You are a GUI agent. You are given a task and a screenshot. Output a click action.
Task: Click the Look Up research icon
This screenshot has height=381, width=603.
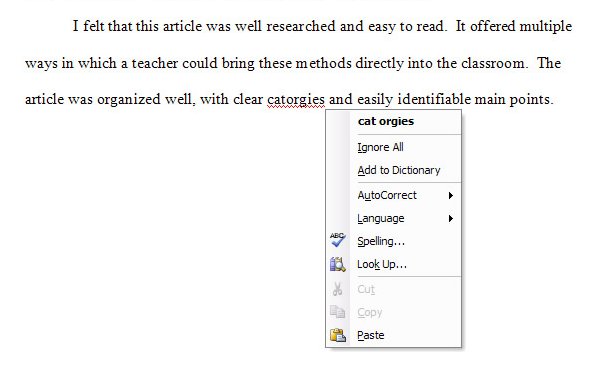[338, 265]
